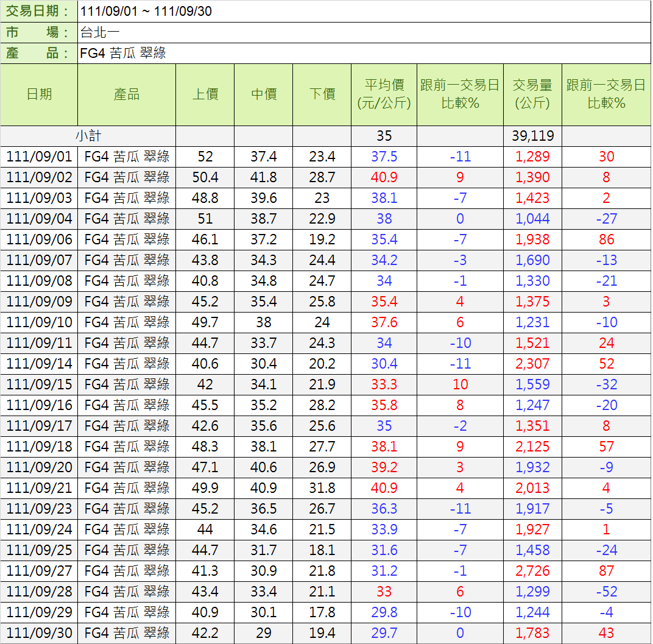Viewport: 653px width, 644px height.
Task: Select the 中價 column header
Action: pyautogui.click(x=263, y=94)
